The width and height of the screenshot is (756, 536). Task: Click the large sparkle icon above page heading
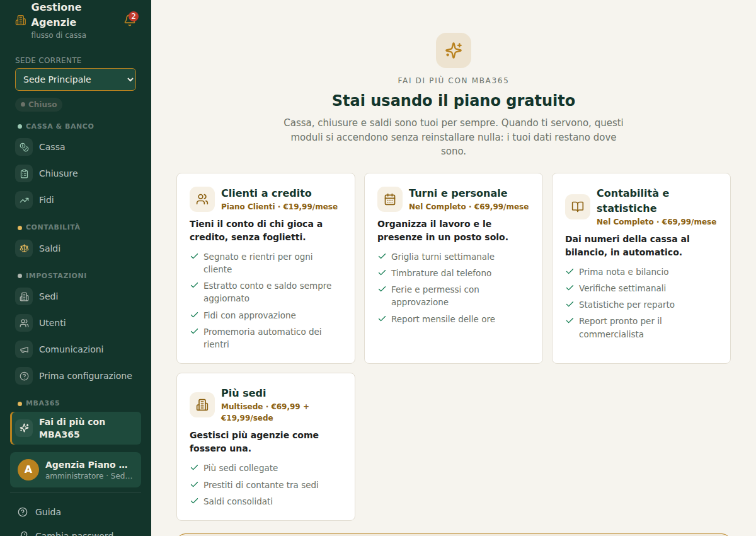click(454, 50)
